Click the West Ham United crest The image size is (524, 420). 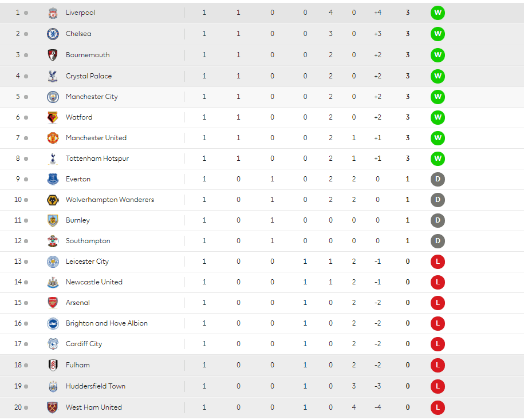click(53, 407)
